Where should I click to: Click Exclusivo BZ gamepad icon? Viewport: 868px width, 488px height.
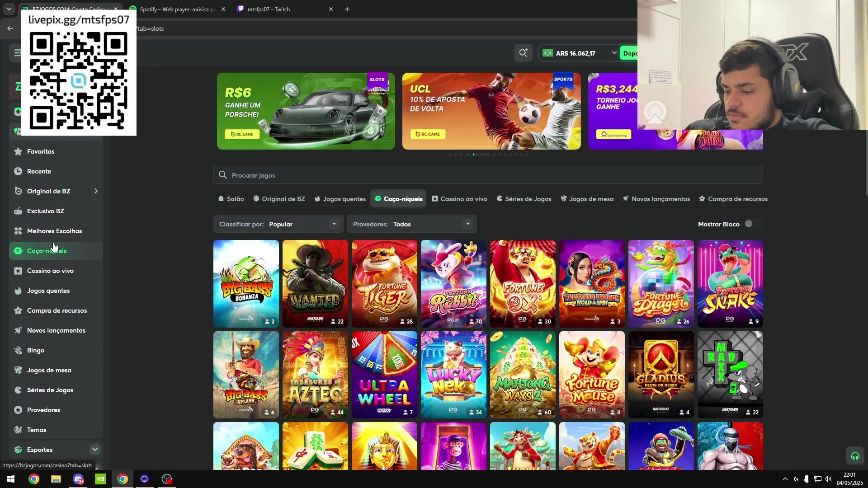[18, 211]
